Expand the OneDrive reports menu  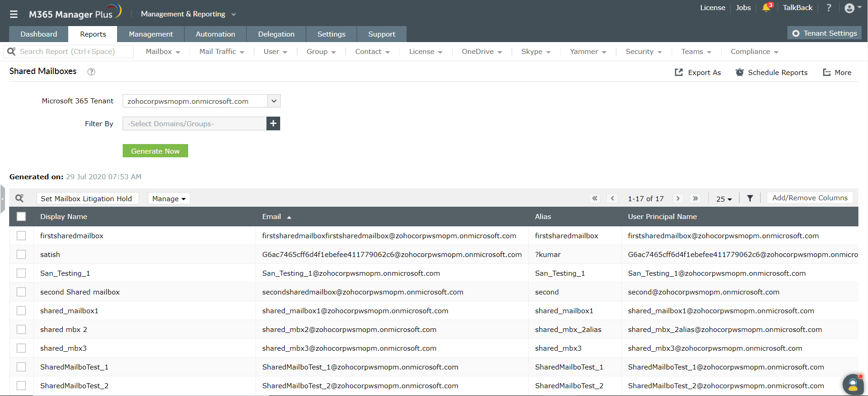(x=482, y=52)
